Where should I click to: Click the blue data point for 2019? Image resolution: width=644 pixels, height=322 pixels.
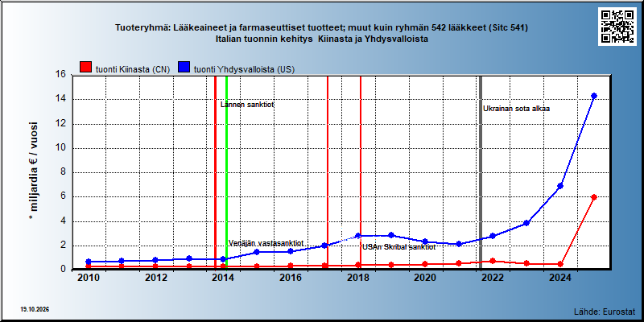click(x=391, y=235)
